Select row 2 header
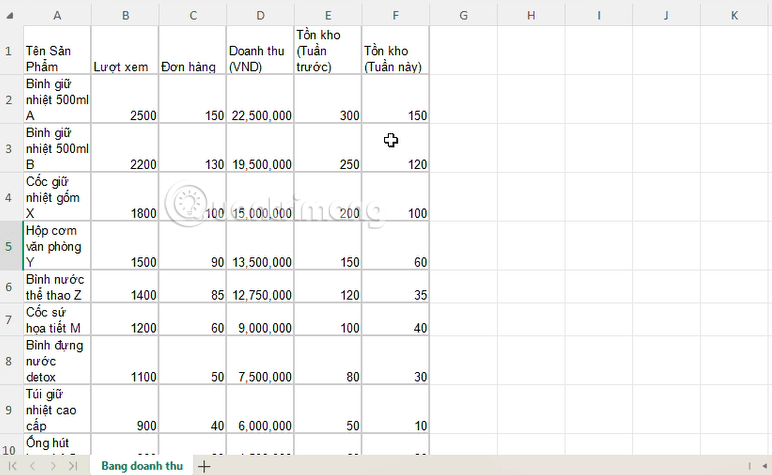 click(9, 99)
